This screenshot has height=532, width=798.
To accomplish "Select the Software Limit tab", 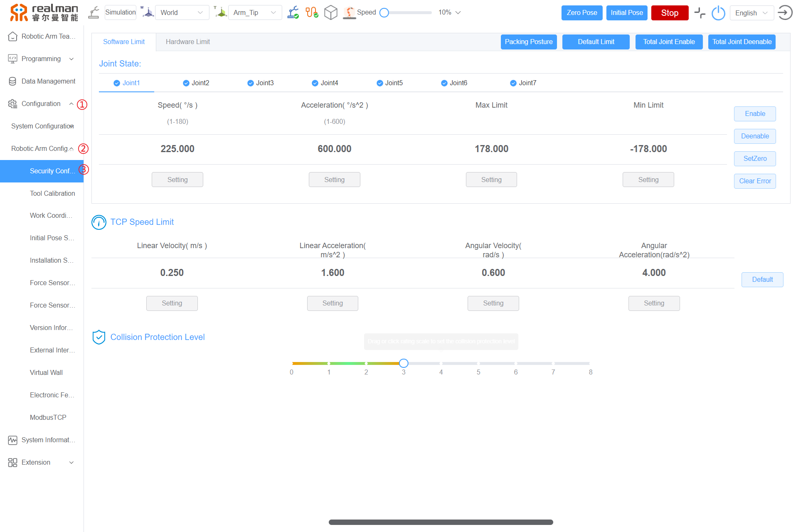I will [124, 42].
